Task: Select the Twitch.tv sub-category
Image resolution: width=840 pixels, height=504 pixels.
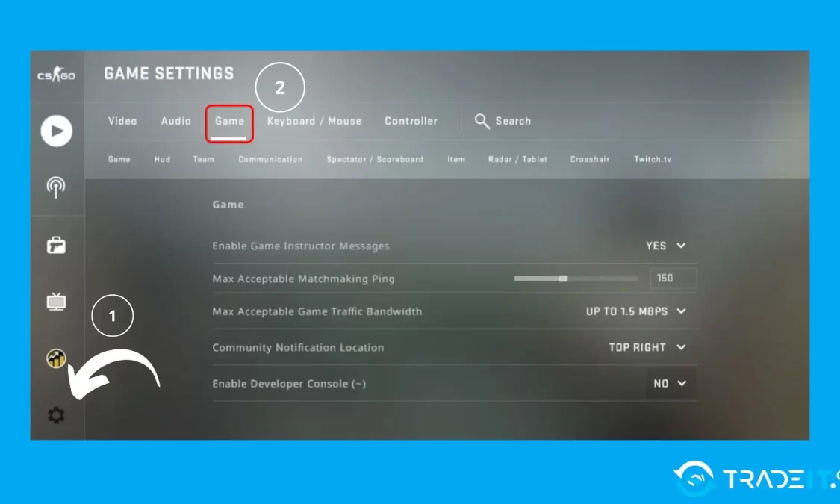Action: point(653,159)
